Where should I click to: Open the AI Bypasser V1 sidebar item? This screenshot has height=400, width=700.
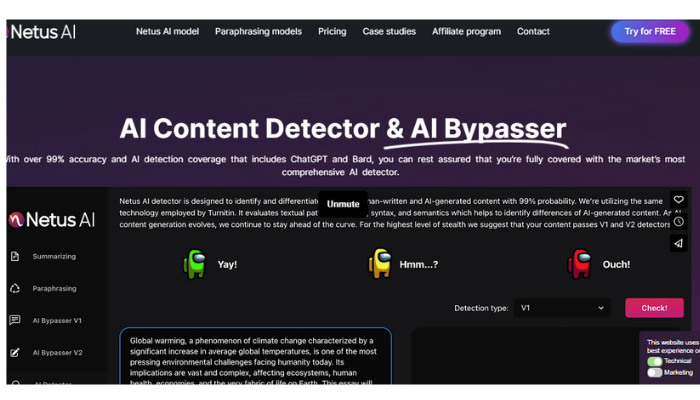click(x=57, y=321)
